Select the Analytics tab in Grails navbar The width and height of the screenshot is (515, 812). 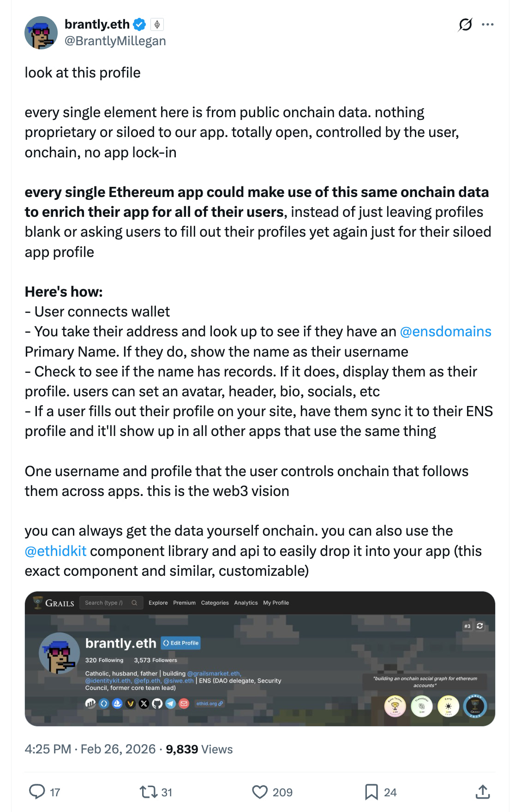pos(246,603)
